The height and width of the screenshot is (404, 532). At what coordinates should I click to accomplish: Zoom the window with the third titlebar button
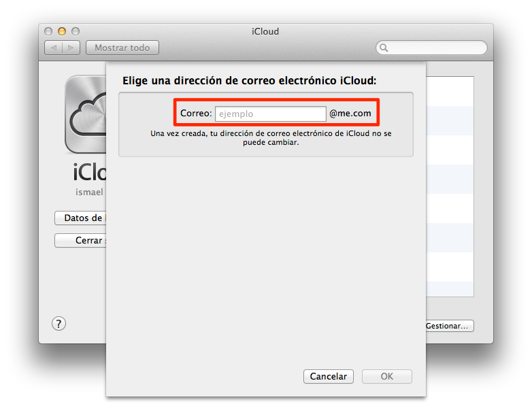pos(76,31)
